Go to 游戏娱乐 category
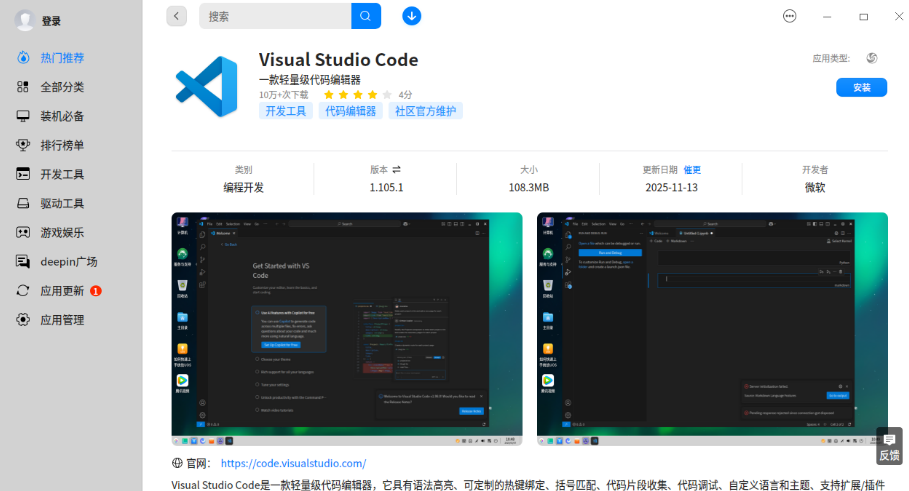The image size is (909, 491). click(x=62, y=232)
